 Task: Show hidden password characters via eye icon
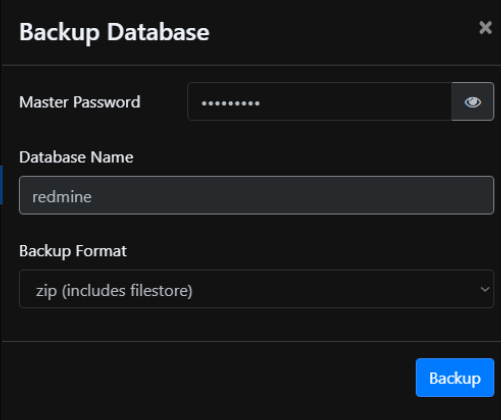click(473, 102)
